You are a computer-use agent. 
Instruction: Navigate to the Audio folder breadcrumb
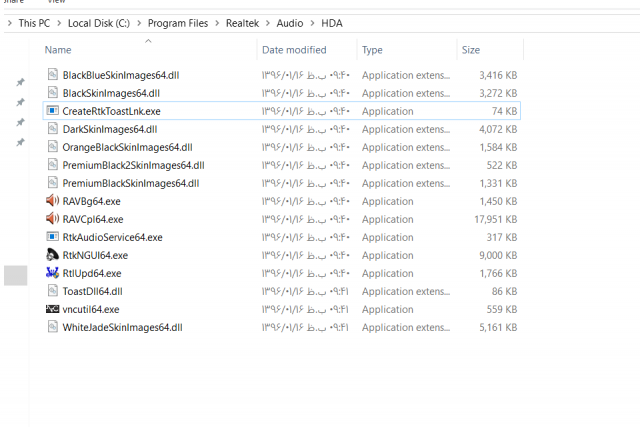290,23
